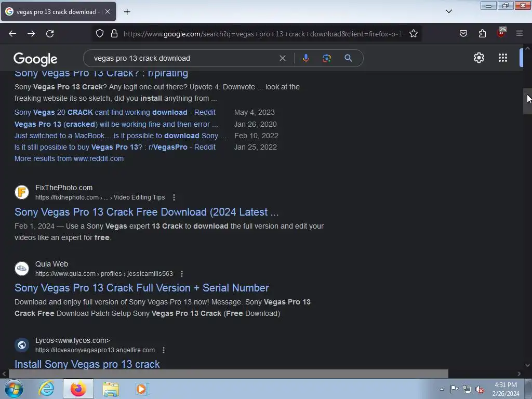
Task: Open Just switched to a MacBook link
Action: coord(120,136)
